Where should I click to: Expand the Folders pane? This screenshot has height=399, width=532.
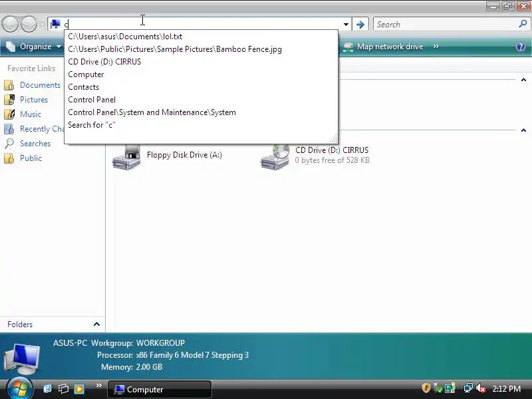96,324
